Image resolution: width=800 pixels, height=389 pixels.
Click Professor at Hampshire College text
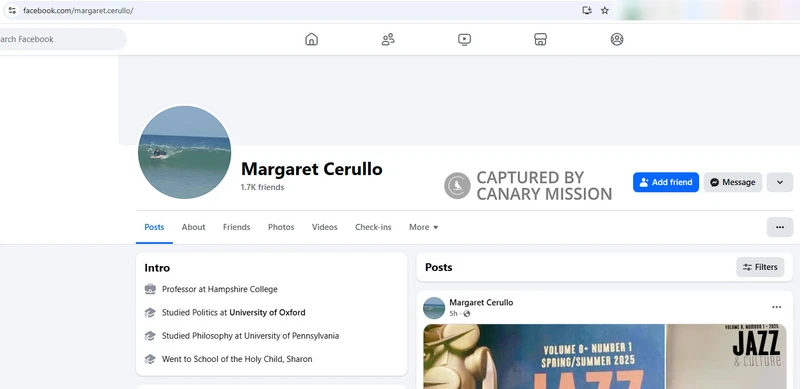click(220, 289)
